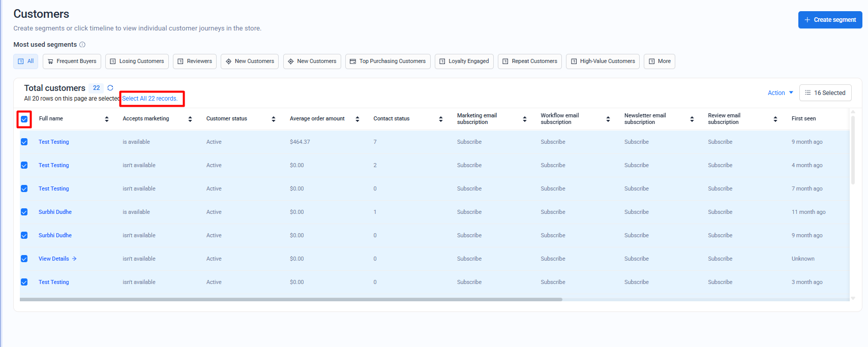Open the Action dropdown
The width and height of the screenshot is (868, 347).
tap(780, 93)
